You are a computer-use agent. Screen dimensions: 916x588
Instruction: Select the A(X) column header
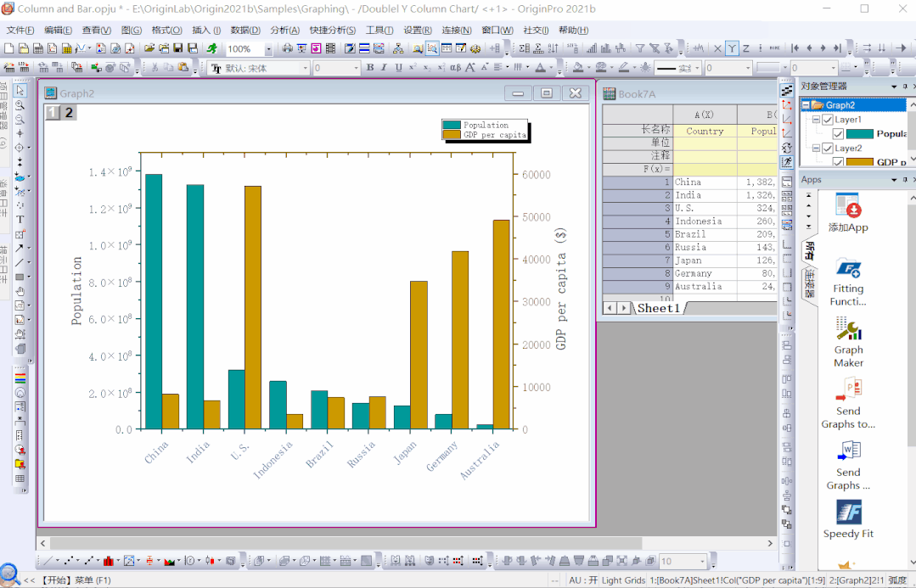pos(704,115)
